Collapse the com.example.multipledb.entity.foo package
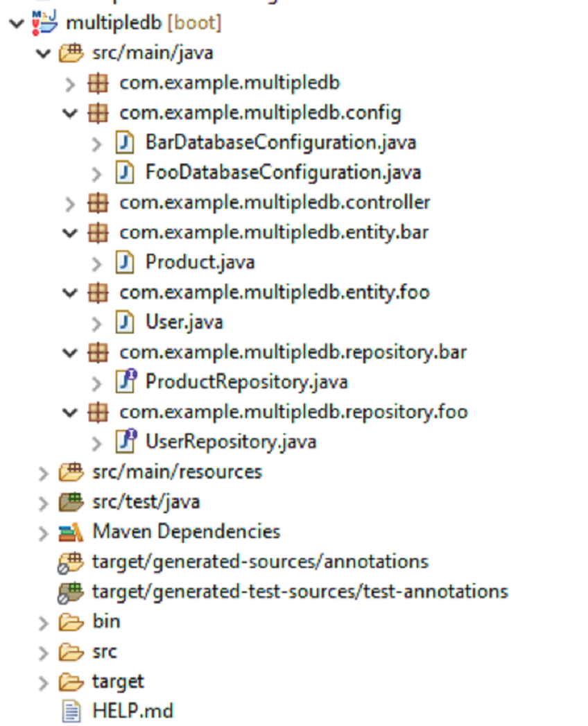The height and width of the screenshot is (726, 588). 69,292
